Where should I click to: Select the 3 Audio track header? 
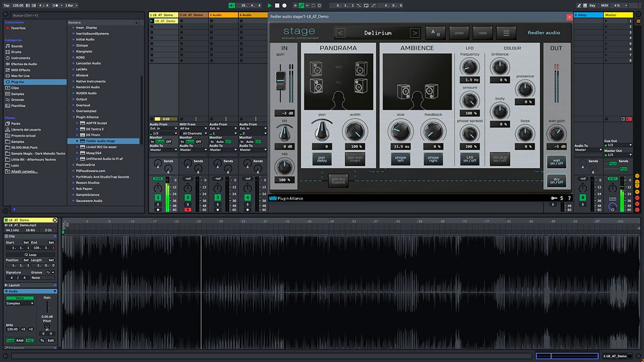point(223,14)
